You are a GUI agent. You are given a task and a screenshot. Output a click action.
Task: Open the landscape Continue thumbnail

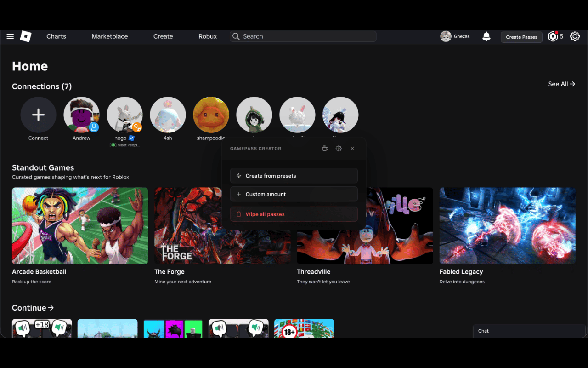[107, 328]
